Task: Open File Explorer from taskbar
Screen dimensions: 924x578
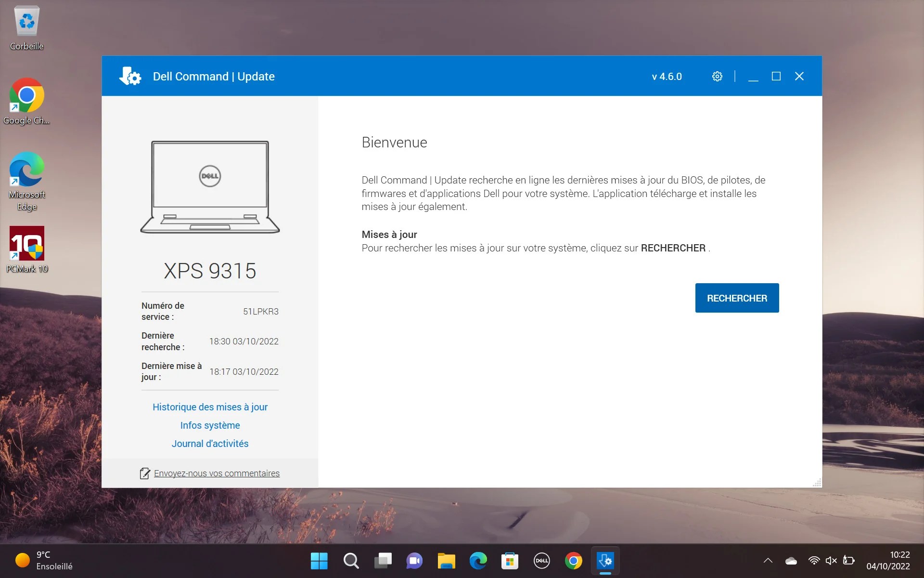Action: coord(446,561)
